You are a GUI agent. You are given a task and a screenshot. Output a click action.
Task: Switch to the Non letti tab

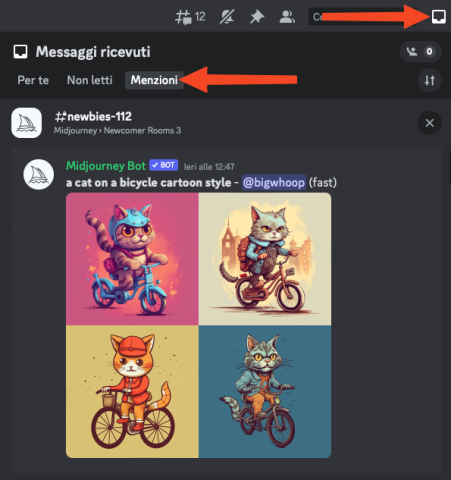90,80
